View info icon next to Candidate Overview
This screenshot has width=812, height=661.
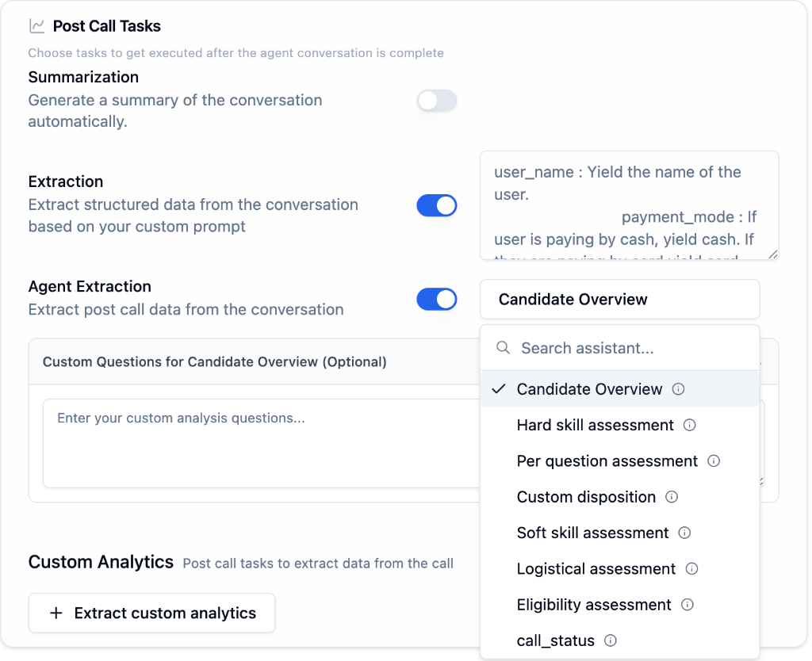[x=678, y=389]
